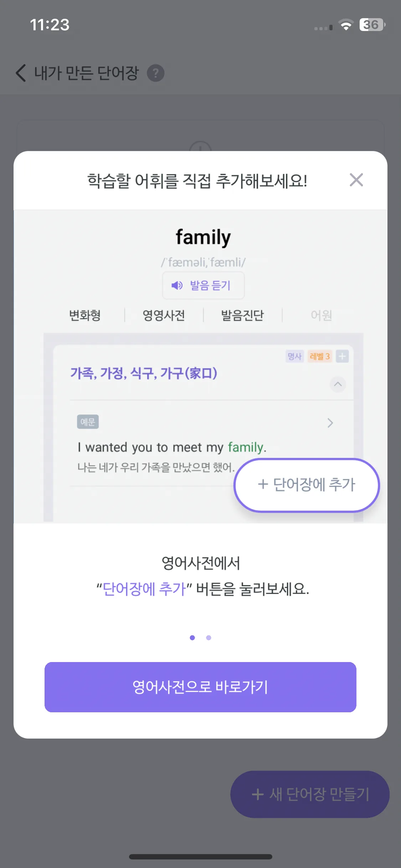Collapse the meaning card with up chevron

click(x=338, y=384)
